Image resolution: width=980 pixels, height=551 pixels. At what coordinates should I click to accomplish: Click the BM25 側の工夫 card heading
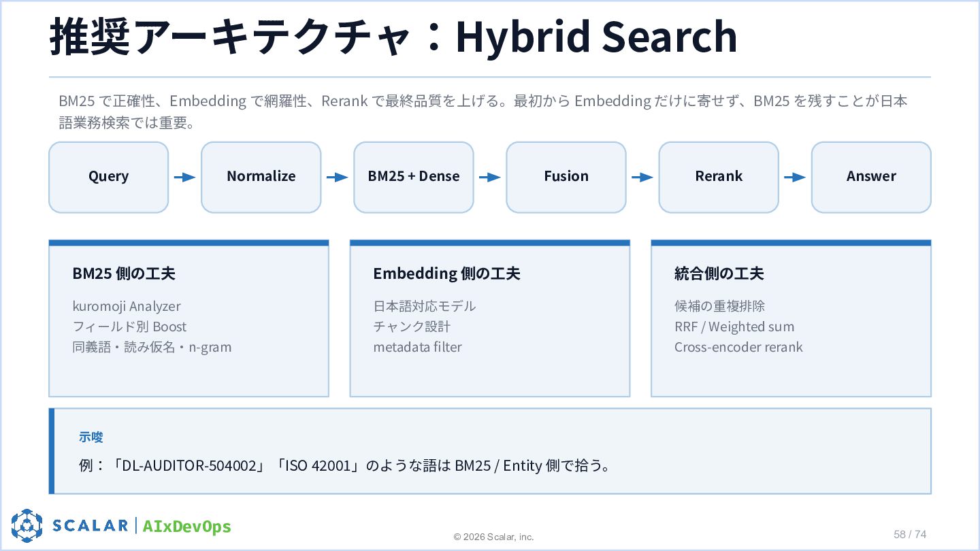(124, 273)
